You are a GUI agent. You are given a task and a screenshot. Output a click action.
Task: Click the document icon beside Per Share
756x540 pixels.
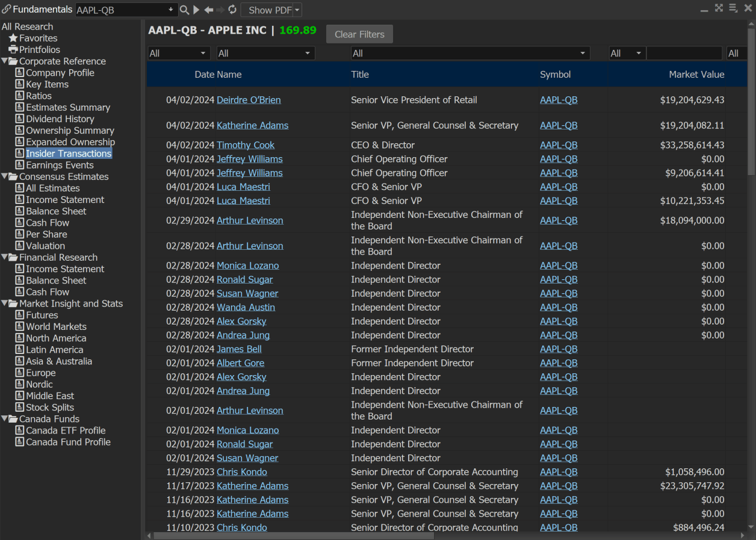tap(20, 234)
